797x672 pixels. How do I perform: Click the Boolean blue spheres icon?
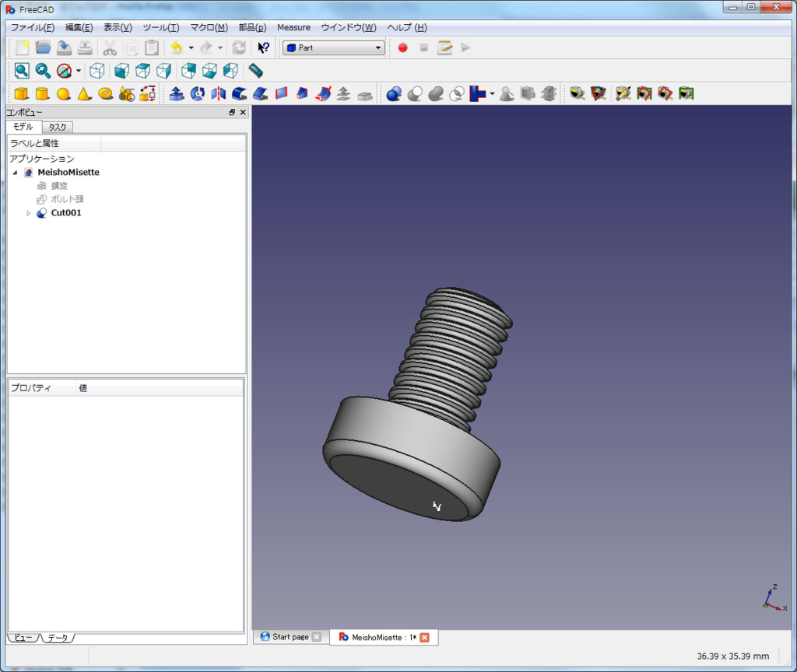point(394,93)
